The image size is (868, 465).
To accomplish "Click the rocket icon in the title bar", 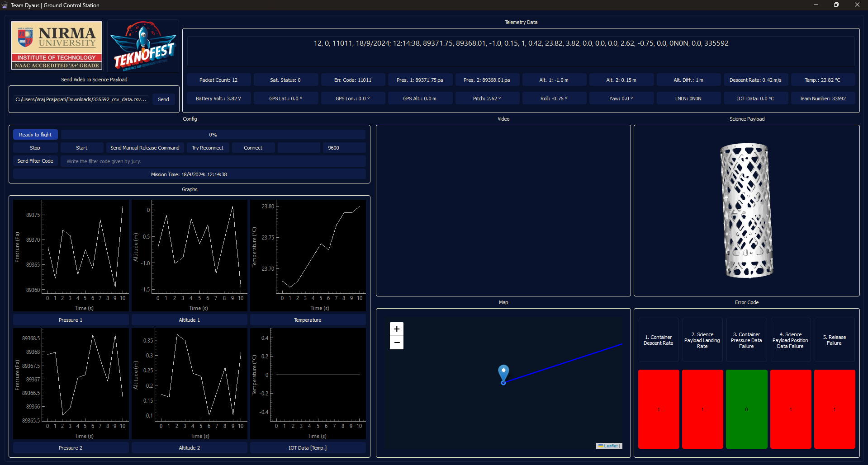I will [5, 5].
